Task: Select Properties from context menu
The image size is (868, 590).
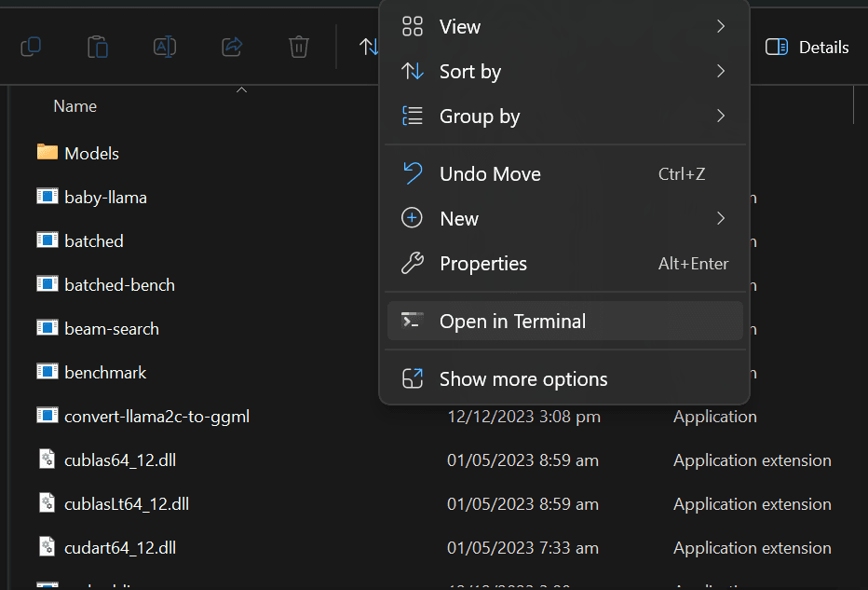Action: tap(564, 264)
